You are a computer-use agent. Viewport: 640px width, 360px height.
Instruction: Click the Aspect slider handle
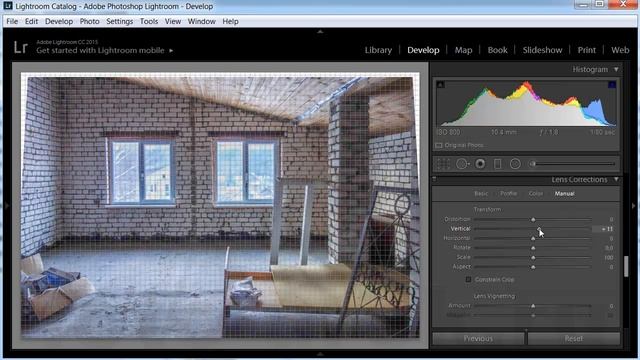tap(533, 267)
